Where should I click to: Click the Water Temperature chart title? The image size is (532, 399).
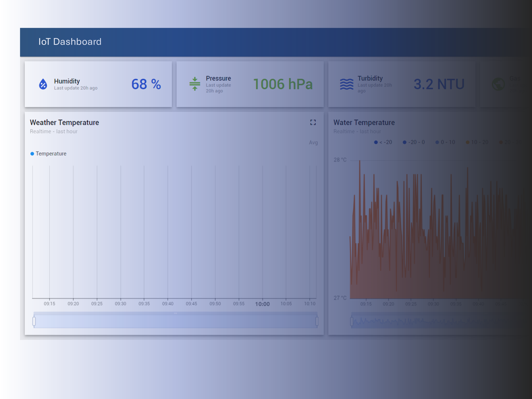click(364, 122)
